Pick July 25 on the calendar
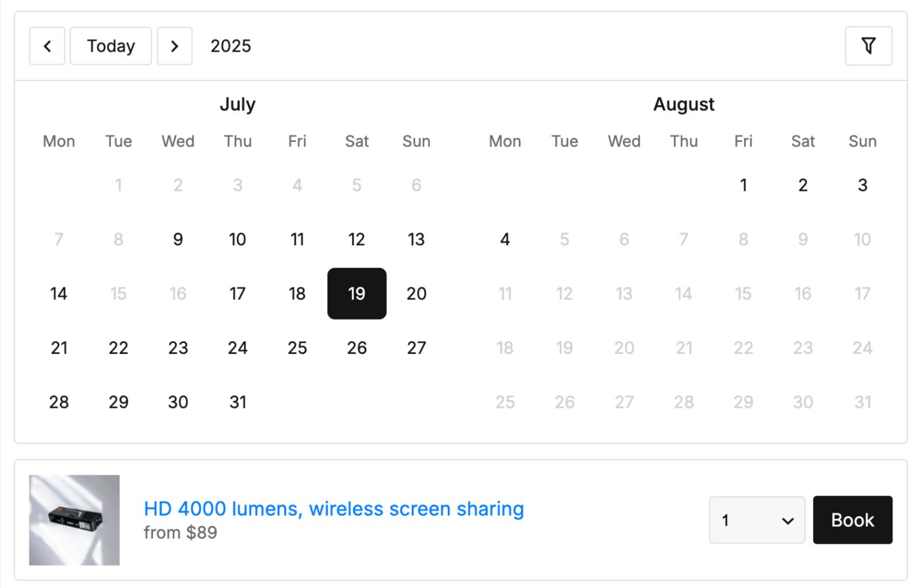Image resolution: width=920 pixels, height=588 pixels. pyautogui.click(x=297, y=348)
